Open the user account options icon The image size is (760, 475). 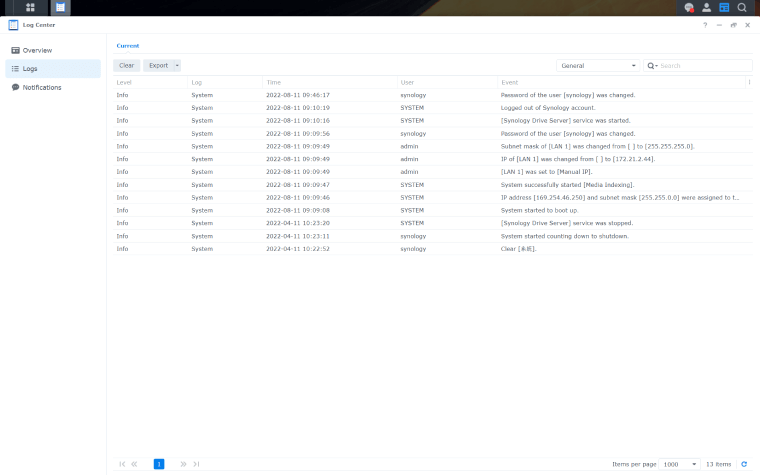point(707,8)
